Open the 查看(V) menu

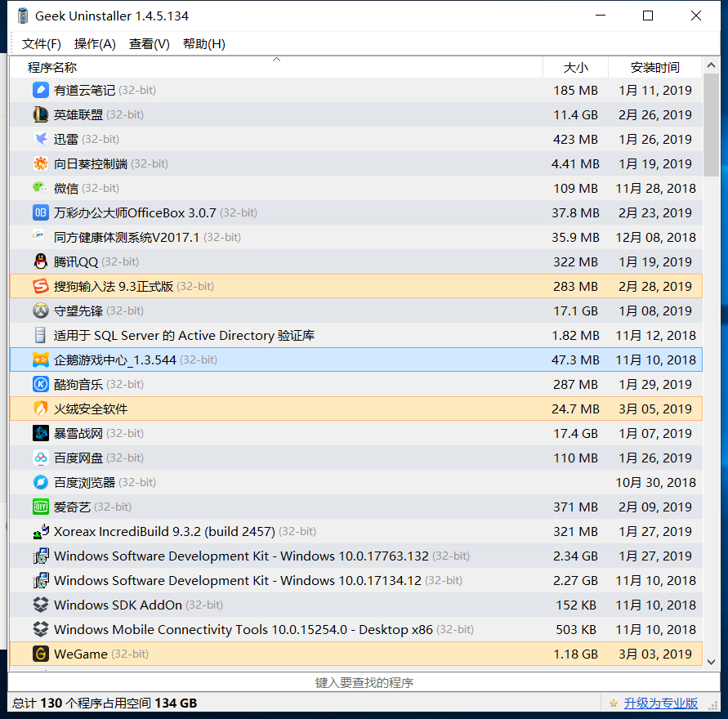coord(149,43)
